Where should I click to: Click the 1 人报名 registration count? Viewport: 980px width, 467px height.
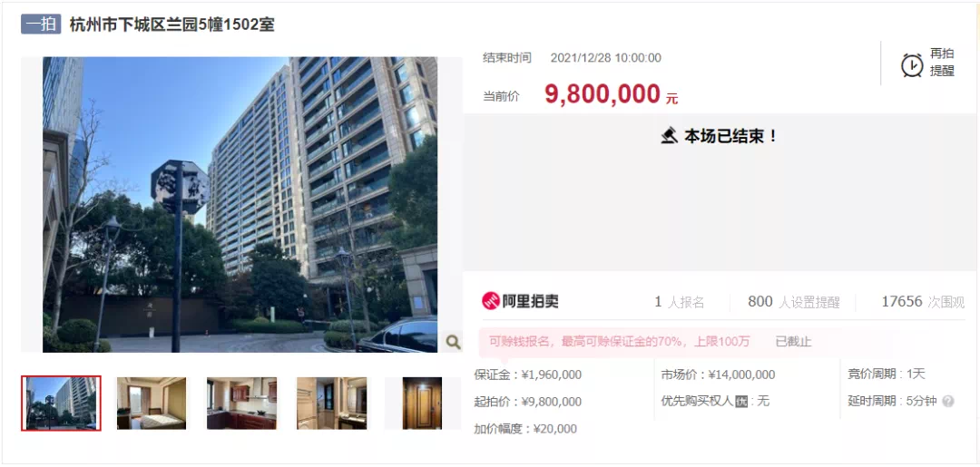(x=680, y=302)
